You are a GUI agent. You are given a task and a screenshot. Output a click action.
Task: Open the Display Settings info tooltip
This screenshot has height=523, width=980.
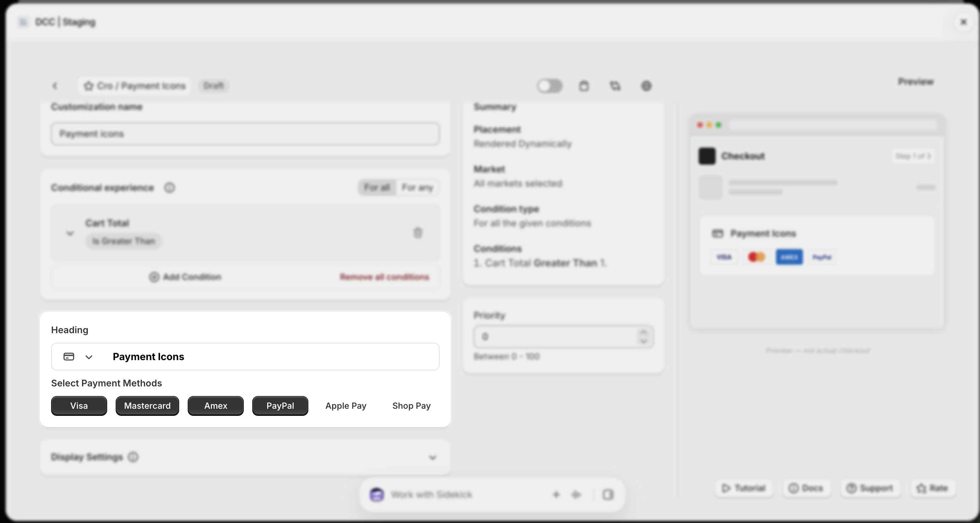133,457
